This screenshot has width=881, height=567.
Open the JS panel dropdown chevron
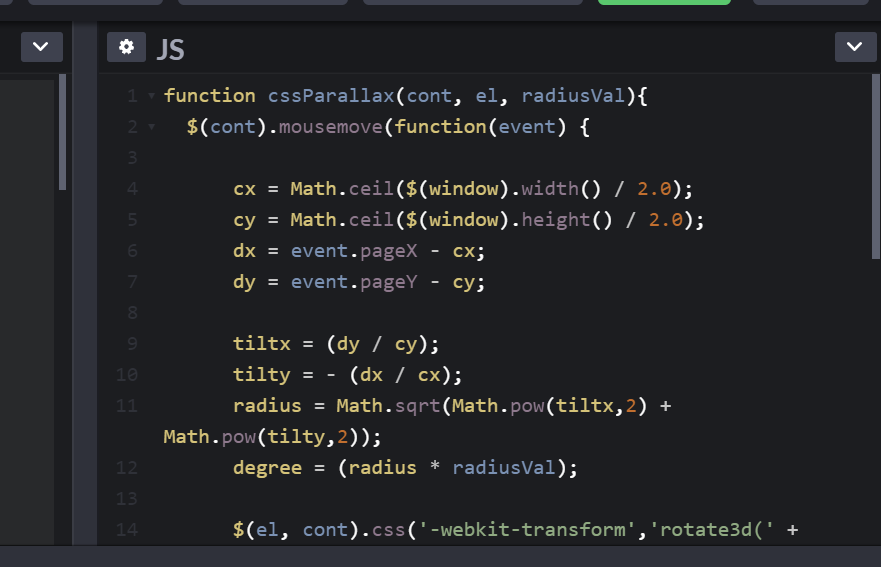(855, 47)
